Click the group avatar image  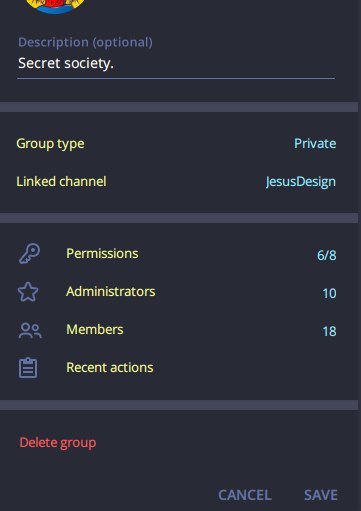tap(55, 7)
